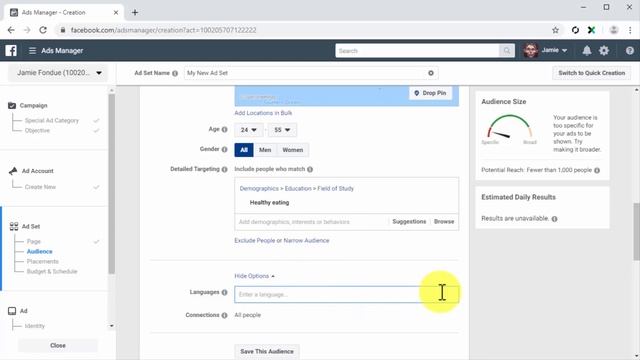Go to Identity step in sidebar
This screenshot has width=640, height=360.
coord(35,326)
